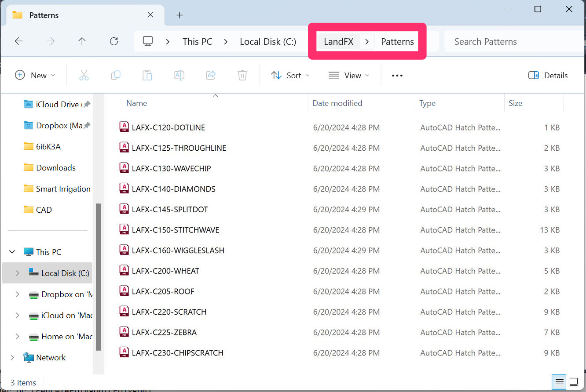Open a new tab with plus button

[179, 15]
